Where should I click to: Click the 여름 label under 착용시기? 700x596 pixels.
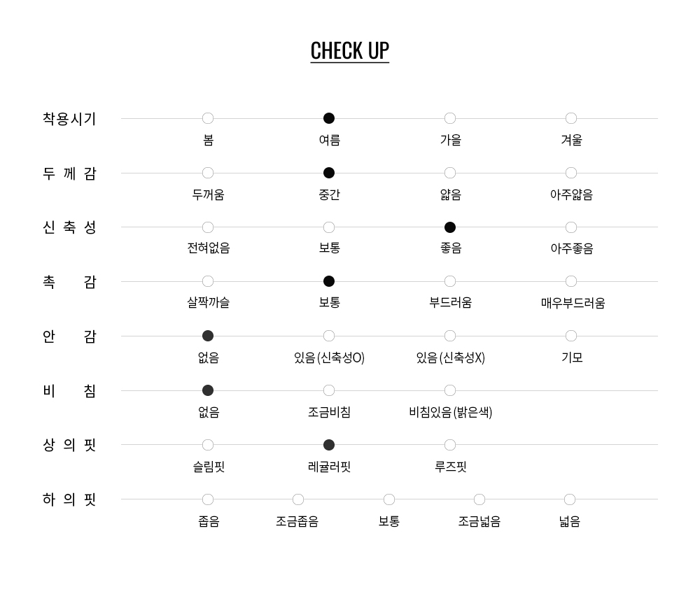(x=329, y=141)
